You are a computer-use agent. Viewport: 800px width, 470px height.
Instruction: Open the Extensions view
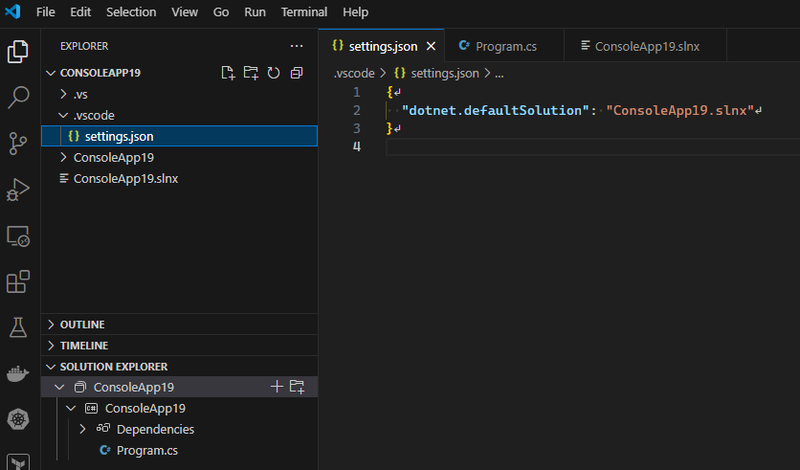click(18, 282)
